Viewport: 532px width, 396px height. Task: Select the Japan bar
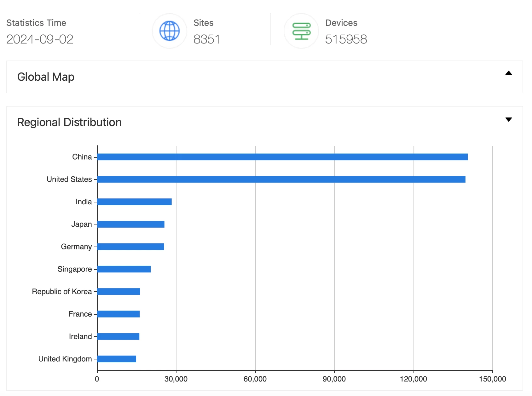[x=131, y=224]
